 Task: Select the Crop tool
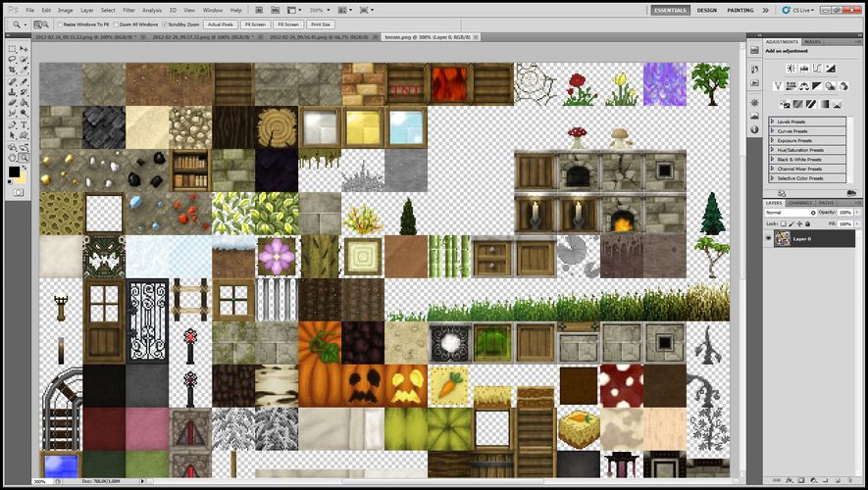tap(12, 69)
